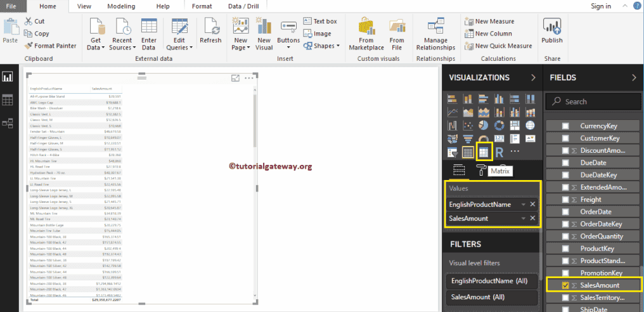Switch to the View tab
This screenshot has height=312, width=644.
coord(84,6)
